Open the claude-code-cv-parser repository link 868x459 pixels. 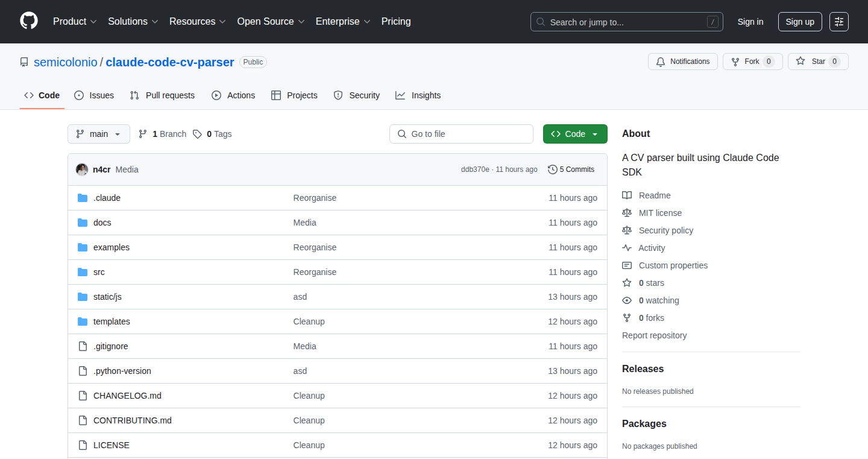click(170, 62)
